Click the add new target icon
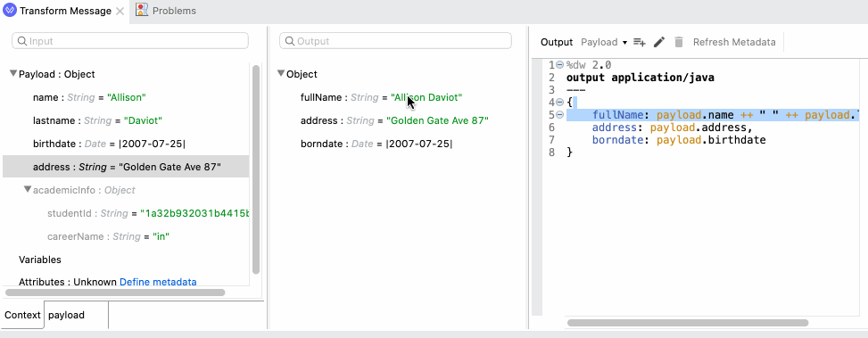 tap(640, 42)
